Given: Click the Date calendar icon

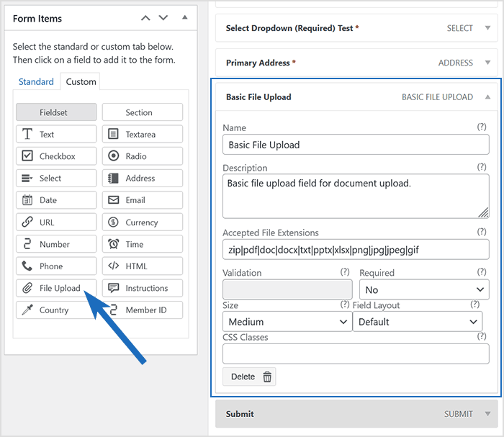Looking at the screenshot, I should tap(27, 200).
